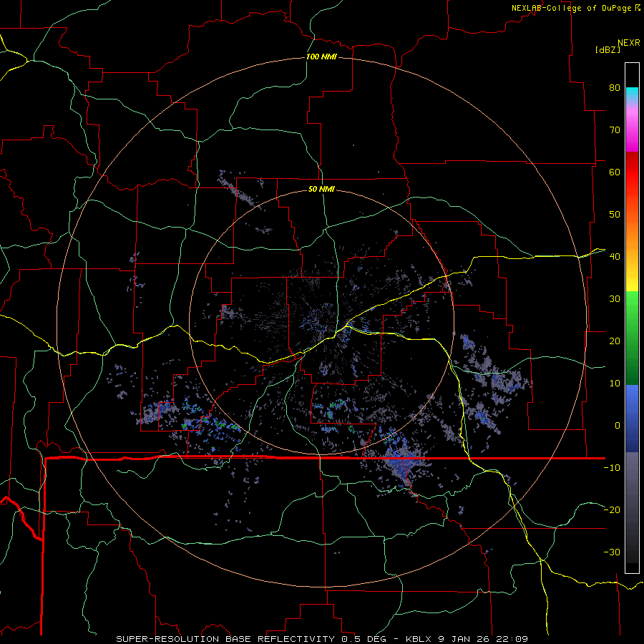644x644 pixels.
Task: Click the 0 dBZ scale value
Action: [x=618, y=426]
